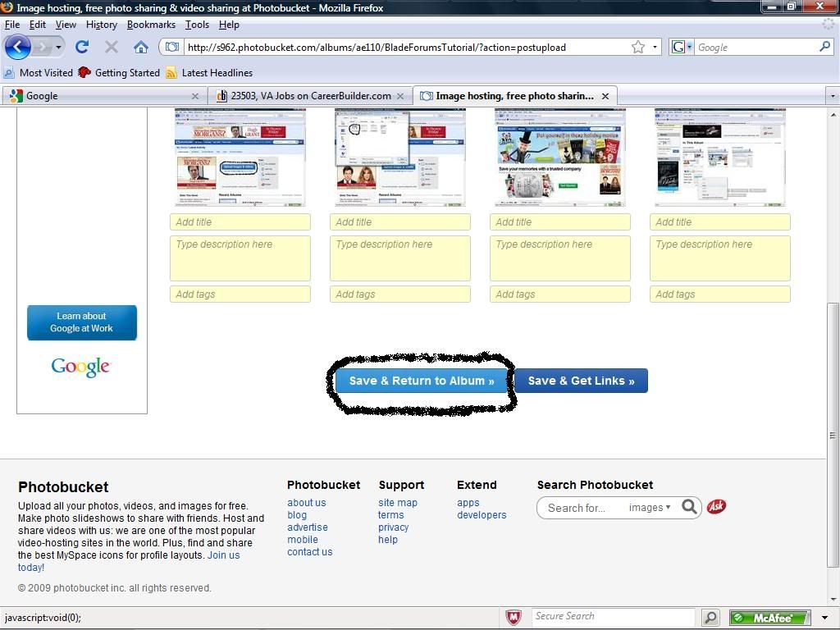Click the fourth uploaded album thumbnail
Screen dimensions: 840x630
pyautogui.click(x=720, y=157)
